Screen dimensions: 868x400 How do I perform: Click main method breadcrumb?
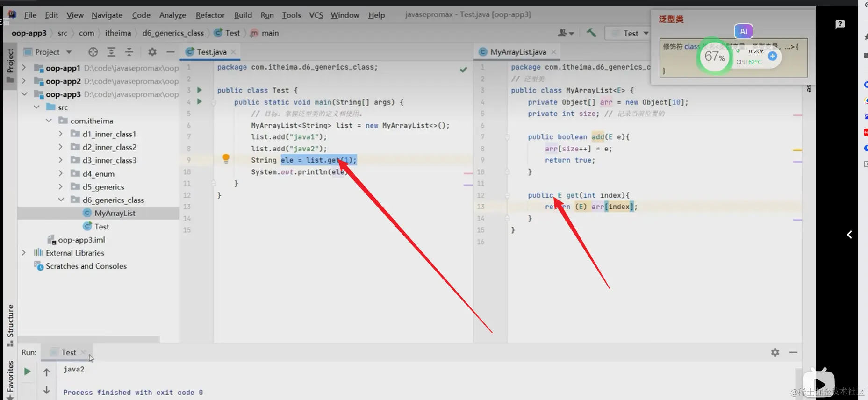click(x=265, y=33)
